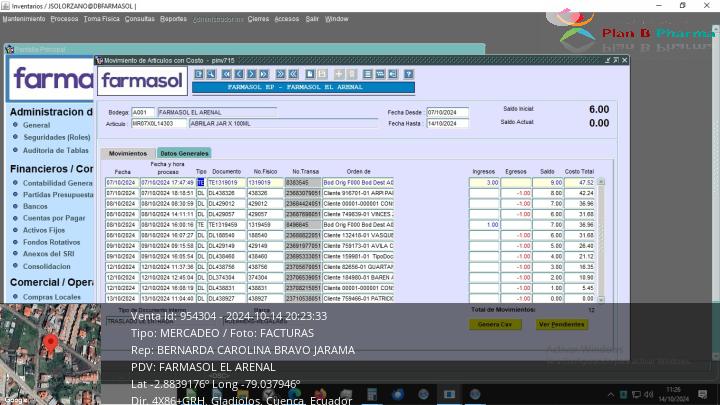Open the Accesos menu
The height and width of the screenshot is (405, 720).
click(x=287, y=19)
